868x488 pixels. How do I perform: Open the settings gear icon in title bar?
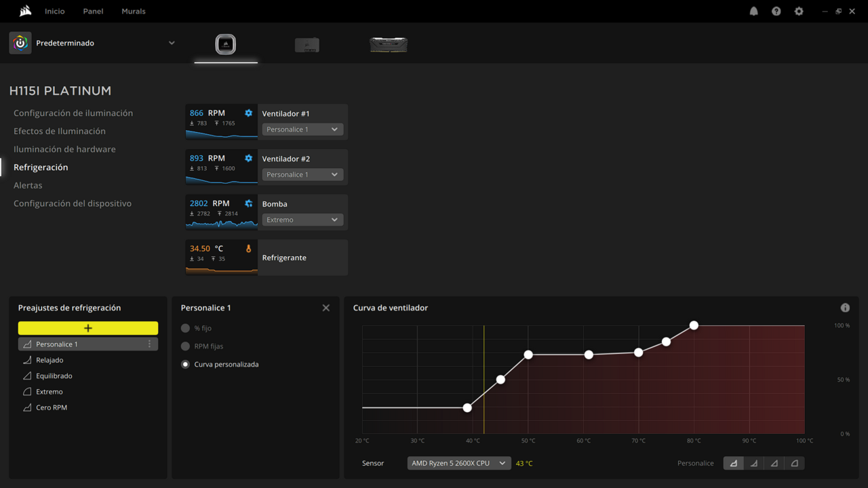[799, 12]
